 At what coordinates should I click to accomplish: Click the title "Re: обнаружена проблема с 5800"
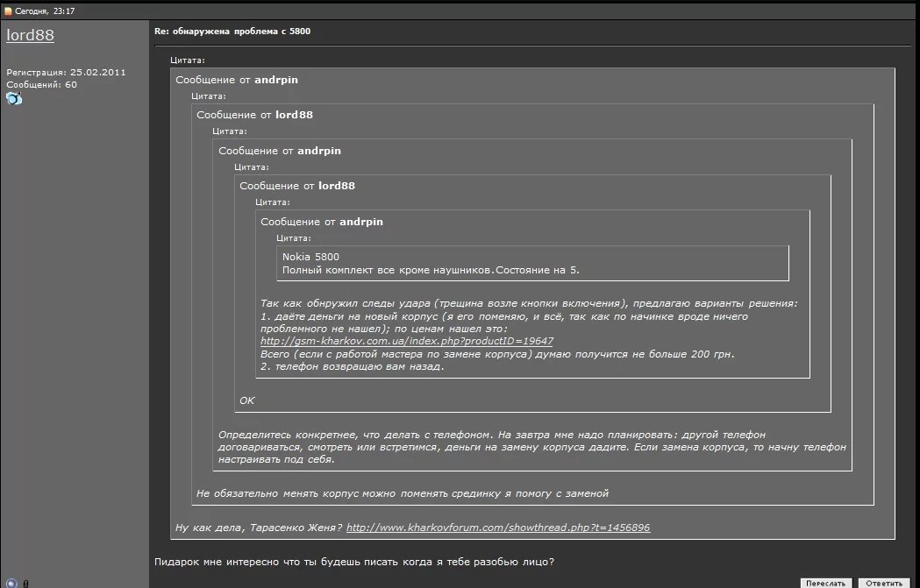(232, 31)
